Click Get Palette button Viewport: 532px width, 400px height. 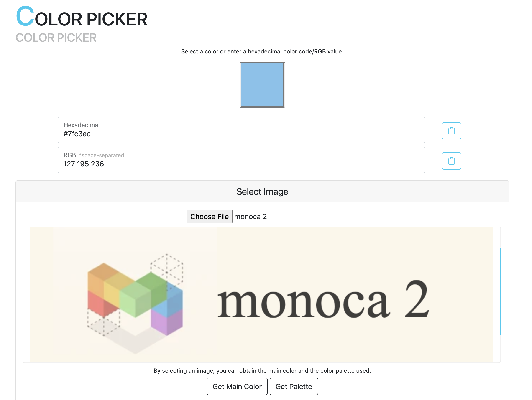click(294, 386)
